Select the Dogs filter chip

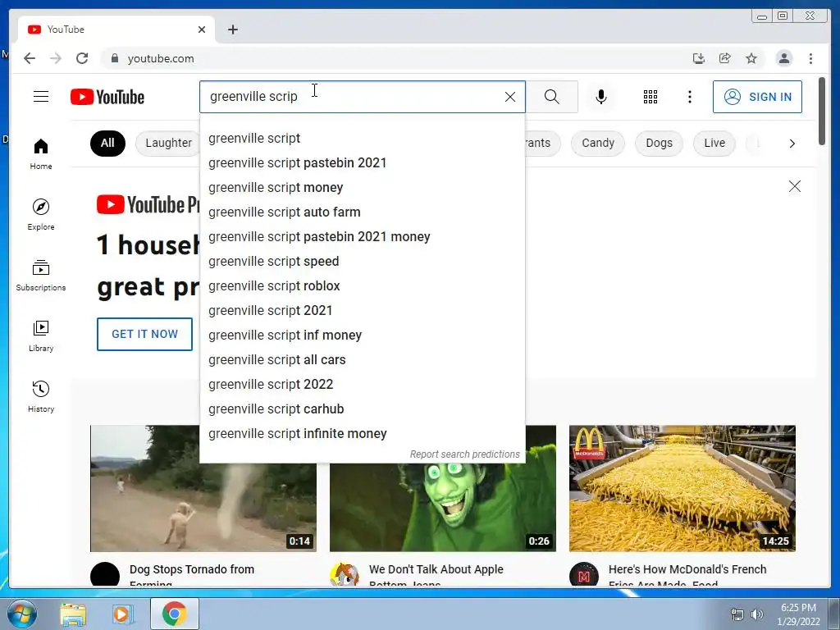[x=659, y=143]
